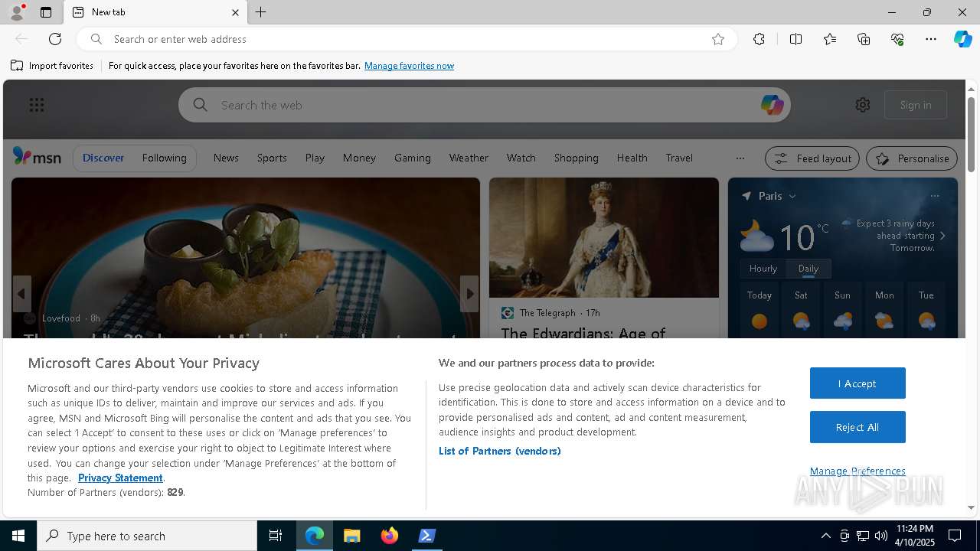Click the taskbar search box
The height and width of the screenshot is (551, 980).
147,536
